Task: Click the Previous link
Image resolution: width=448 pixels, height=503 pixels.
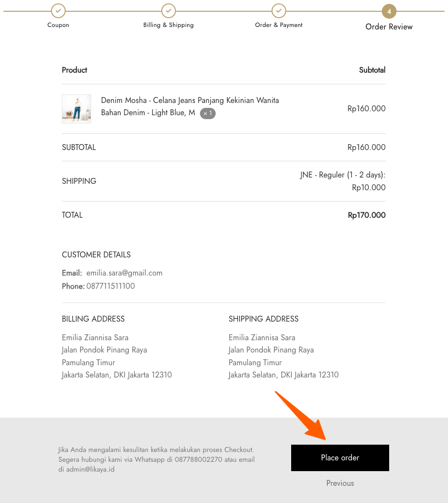Action: pos(340,483)
